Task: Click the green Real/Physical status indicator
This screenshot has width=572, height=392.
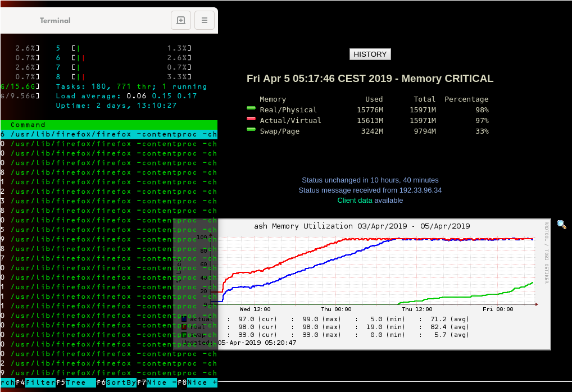Action: (251, 108)
